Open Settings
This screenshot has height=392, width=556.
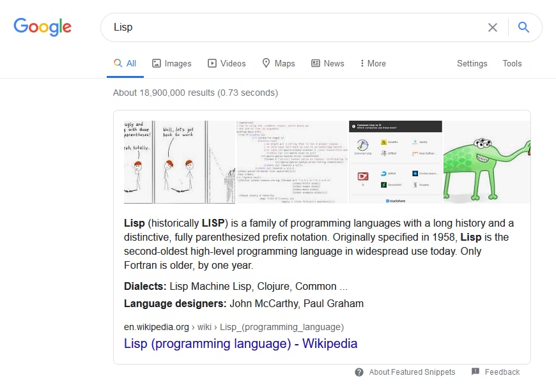click(472, 63)
